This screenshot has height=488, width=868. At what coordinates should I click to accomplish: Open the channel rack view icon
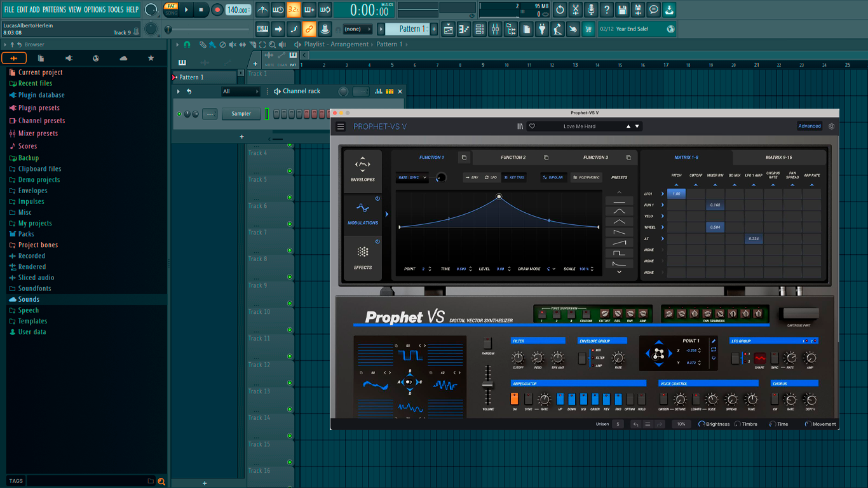click(480, 29)
